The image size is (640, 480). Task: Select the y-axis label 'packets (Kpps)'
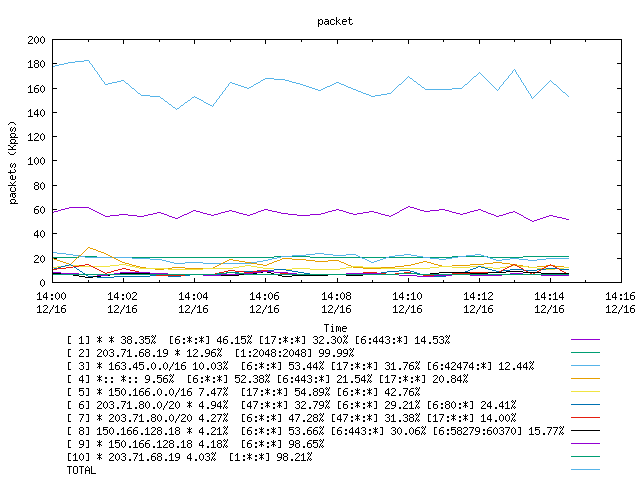13,162
